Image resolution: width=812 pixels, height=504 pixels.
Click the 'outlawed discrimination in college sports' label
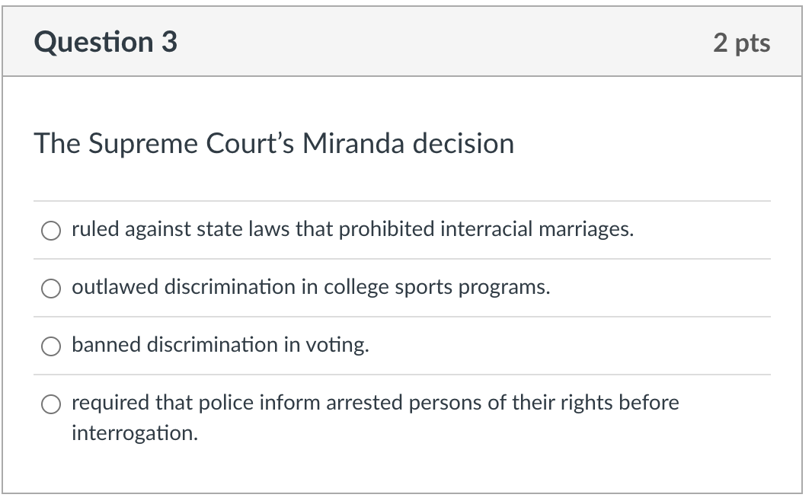pos(311,287)
